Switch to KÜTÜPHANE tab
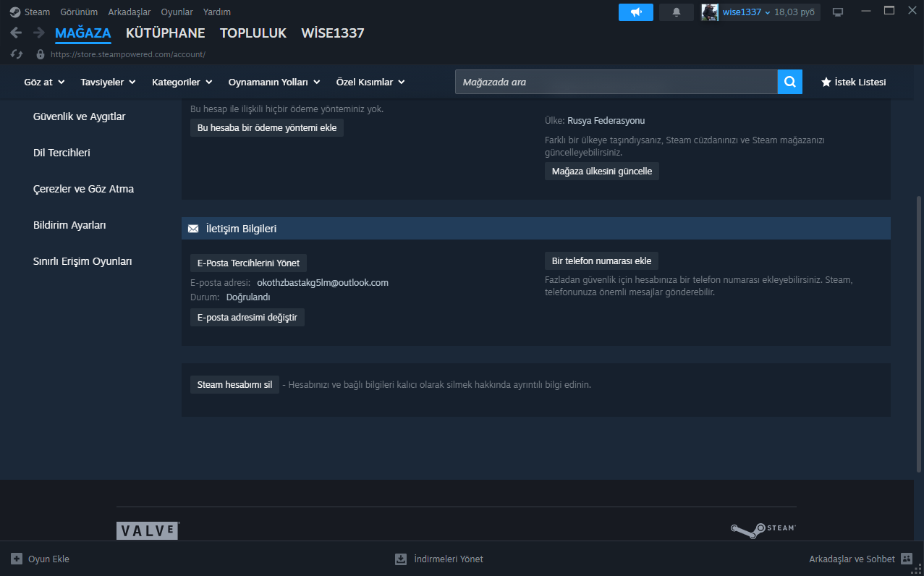Screen dimensions: 924x576 coord(166,33)
